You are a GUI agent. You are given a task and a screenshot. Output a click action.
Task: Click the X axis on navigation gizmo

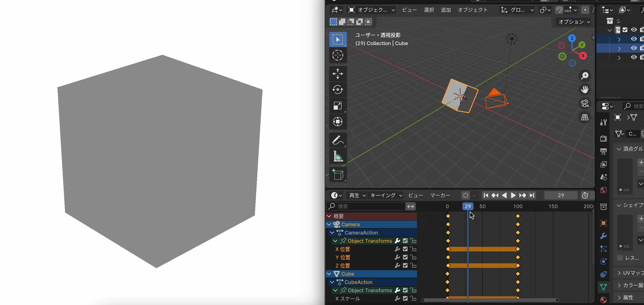[583, 56]
